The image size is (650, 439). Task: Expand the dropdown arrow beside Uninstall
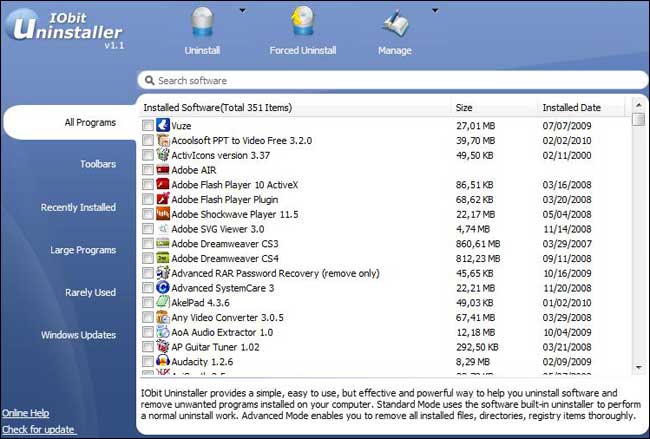(x=242, y=11)
